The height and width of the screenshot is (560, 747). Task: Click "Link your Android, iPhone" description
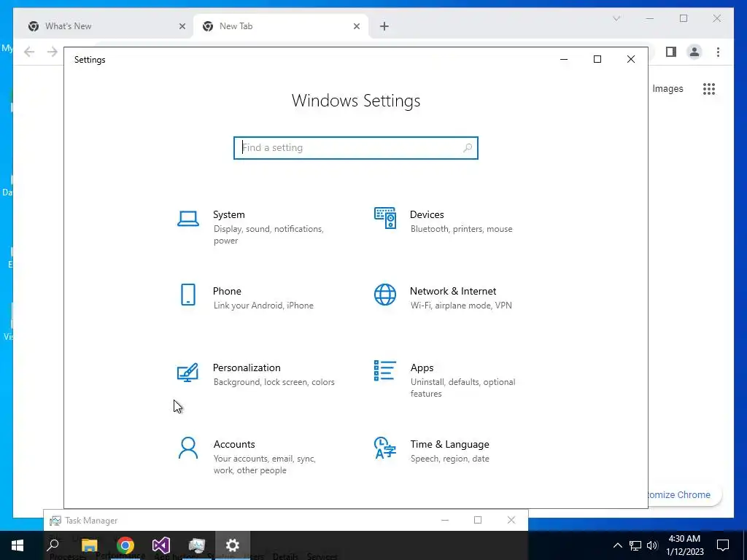[x=263, y=306]
